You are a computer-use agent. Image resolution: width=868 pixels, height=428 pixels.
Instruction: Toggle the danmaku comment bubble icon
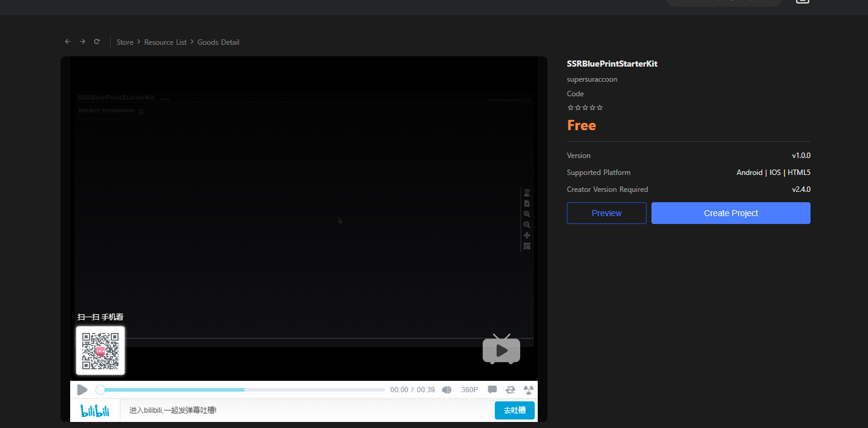pyautogui.click(x=492, y=390)
